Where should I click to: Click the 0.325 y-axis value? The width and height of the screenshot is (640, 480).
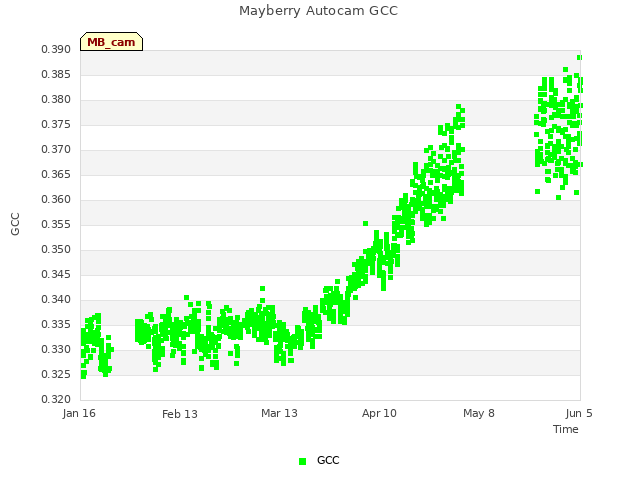[56, 374]
